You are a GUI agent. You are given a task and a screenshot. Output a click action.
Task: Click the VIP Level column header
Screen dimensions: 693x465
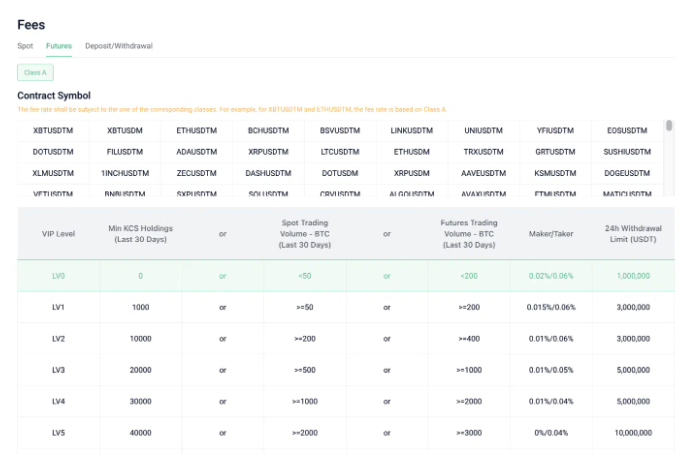click(59, 235)
